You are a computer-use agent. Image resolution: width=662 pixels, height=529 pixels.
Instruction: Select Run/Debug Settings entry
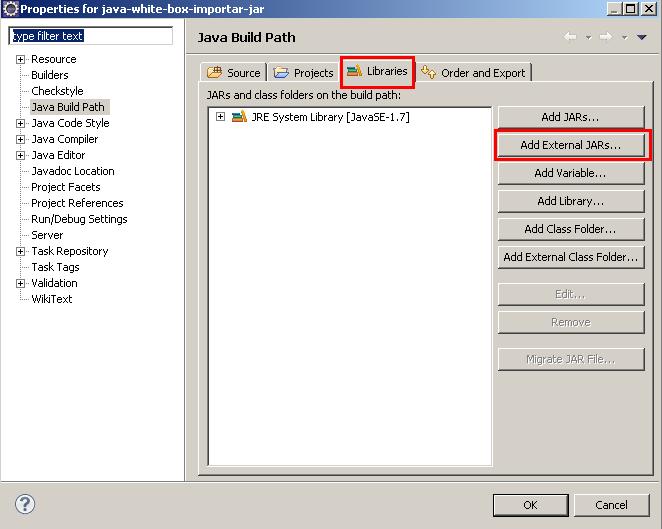pos(79,219)
